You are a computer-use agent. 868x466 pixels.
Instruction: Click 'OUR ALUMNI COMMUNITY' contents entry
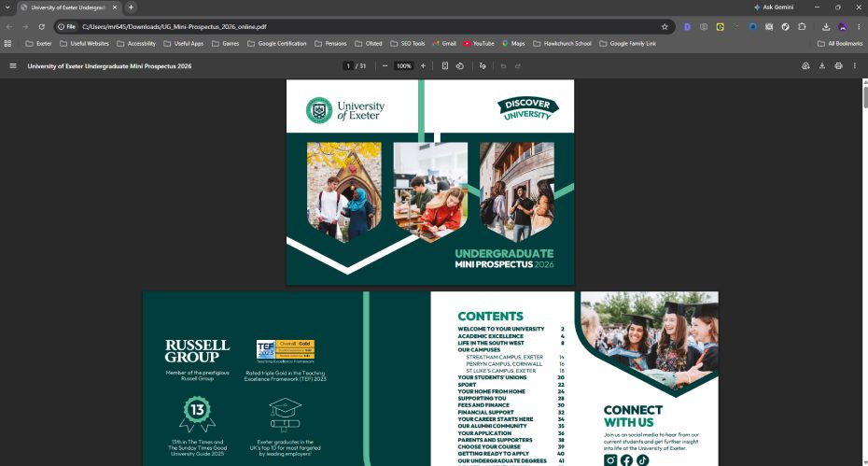(x=492, y=426)
